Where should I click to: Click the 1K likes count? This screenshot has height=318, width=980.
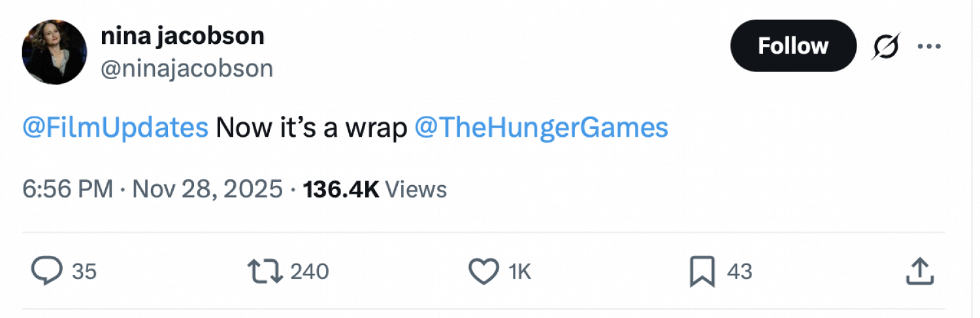[x=519, y=272]
